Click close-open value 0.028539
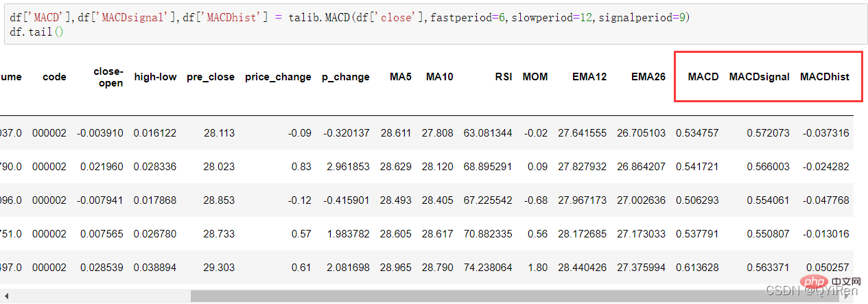This screenshot has height=304, width=868. click(x=102, y=268)
